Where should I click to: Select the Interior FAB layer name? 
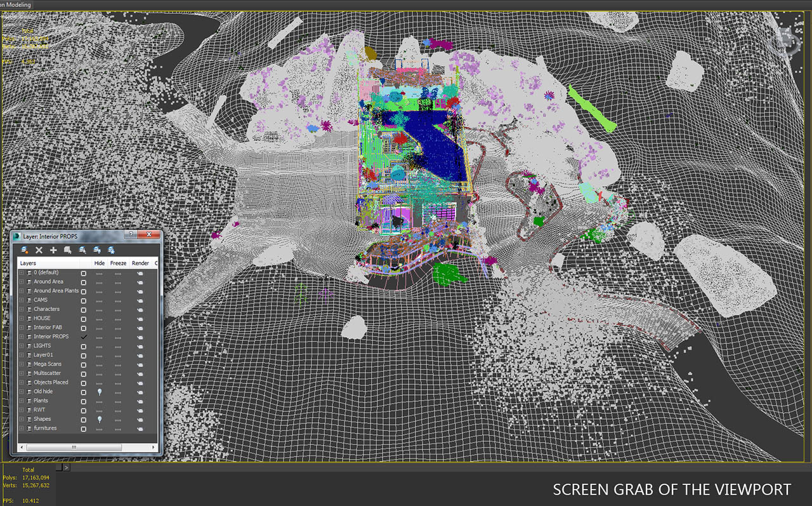point(48,328)
